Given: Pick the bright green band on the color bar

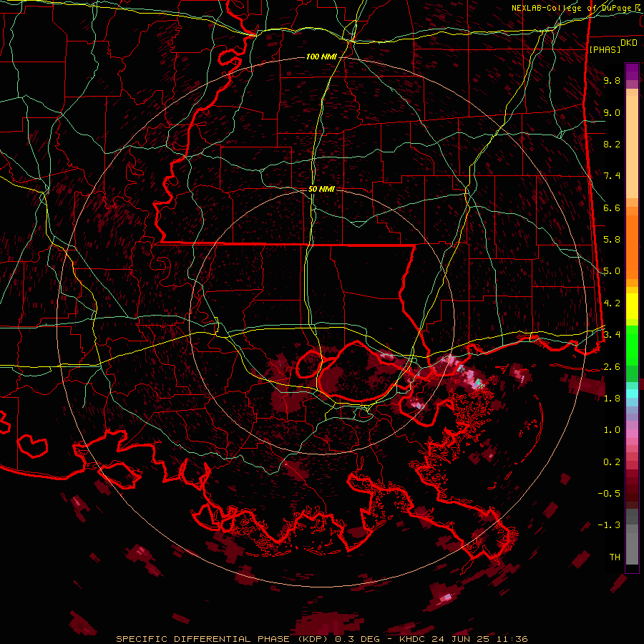Looking at the screenshot, I should click(x=632, y=346).
